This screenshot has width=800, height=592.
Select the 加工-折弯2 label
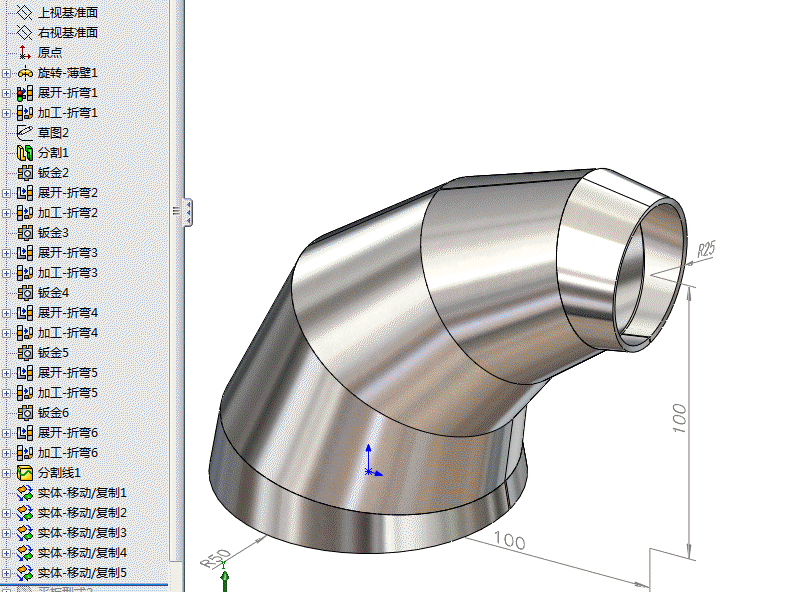(x=68, y=213)
